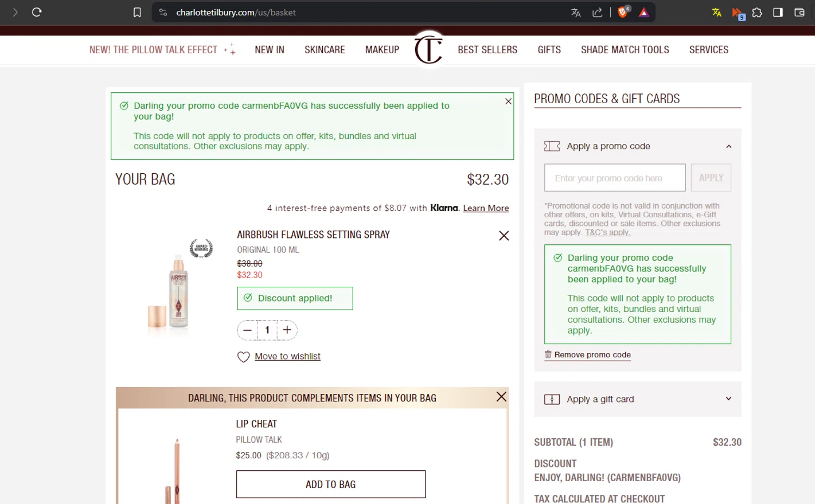Viewport: 815px width, 504px height.
Task: Click the Apply promo code button
Action: pyautogui.click(x=711, y=178)
